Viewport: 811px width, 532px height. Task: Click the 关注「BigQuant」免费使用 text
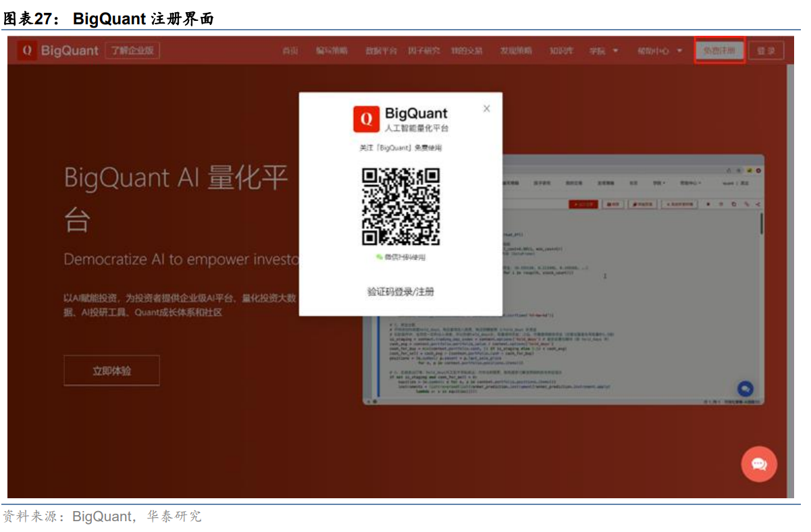click(401, 148)
